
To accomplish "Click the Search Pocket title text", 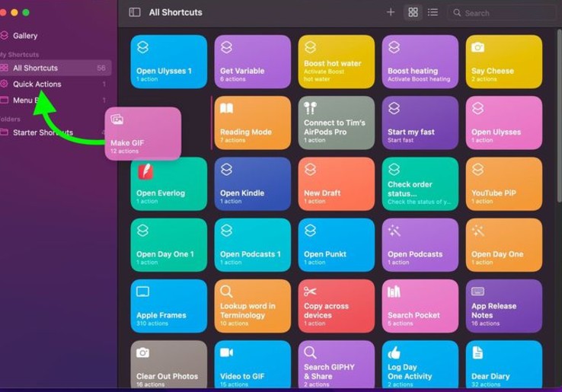I will [414, 315].
